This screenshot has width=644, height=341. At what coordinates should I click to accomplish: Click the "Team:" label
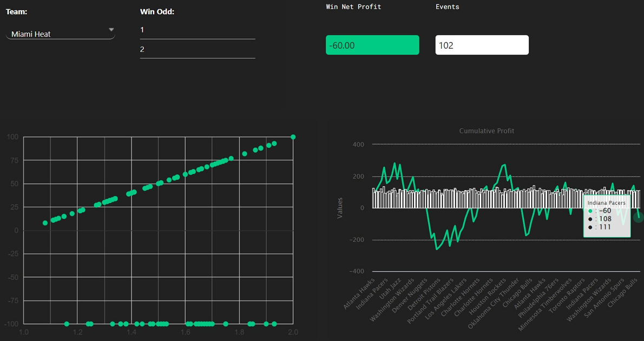tap(16, 11)
